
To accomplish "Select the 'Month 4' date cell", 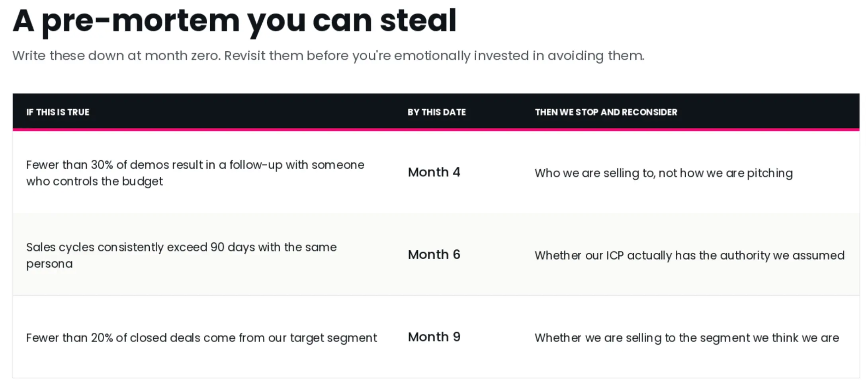I will tap(434, 172).
